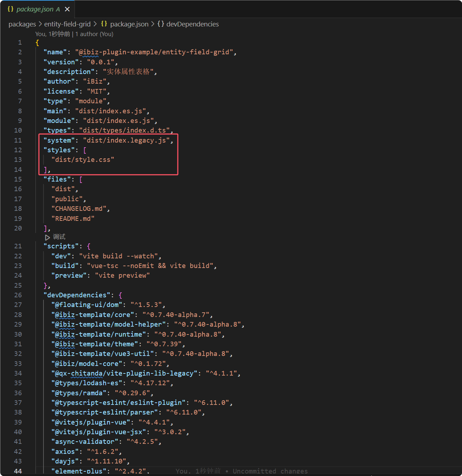The width and height of the screenshot is (462, 476).
Task: Click the JSON braces icon on the tab
Action: coord(10,9)
